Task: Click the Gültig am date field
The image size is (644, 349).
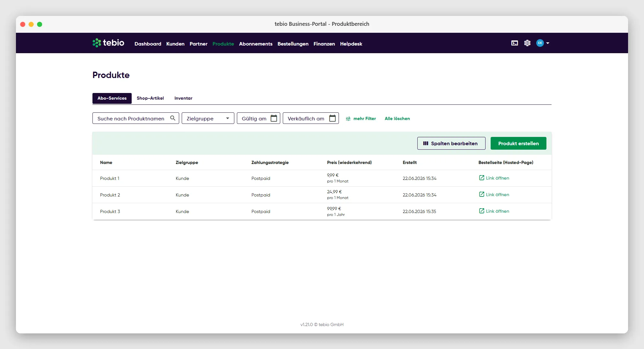Action: [259, 118]
